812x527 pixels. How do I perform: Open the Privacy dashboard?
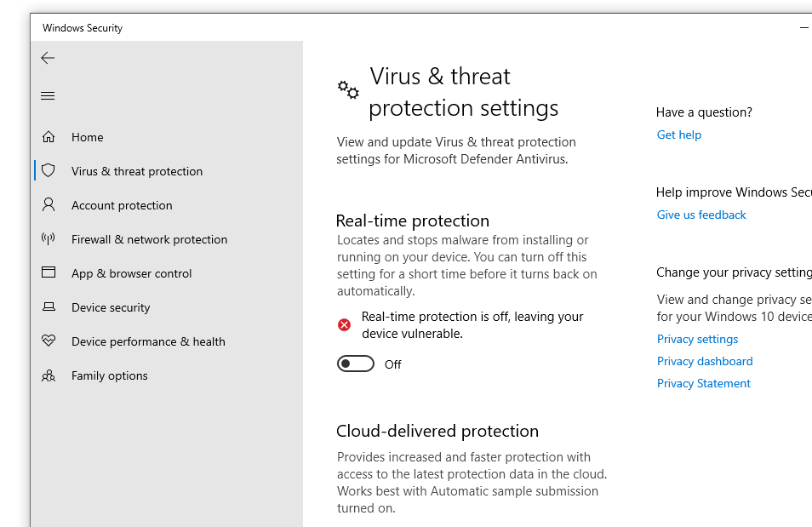point(705,361)
